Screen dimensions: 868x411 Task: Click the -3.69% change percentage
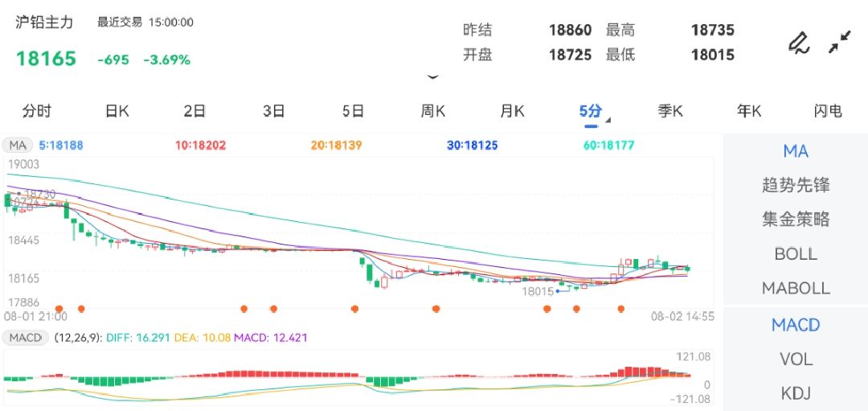[166, 60]
